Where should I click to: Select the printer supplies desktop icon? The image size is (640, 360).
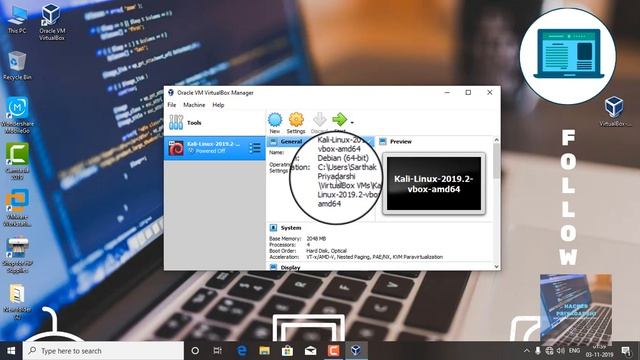click(x=17, y=255)
